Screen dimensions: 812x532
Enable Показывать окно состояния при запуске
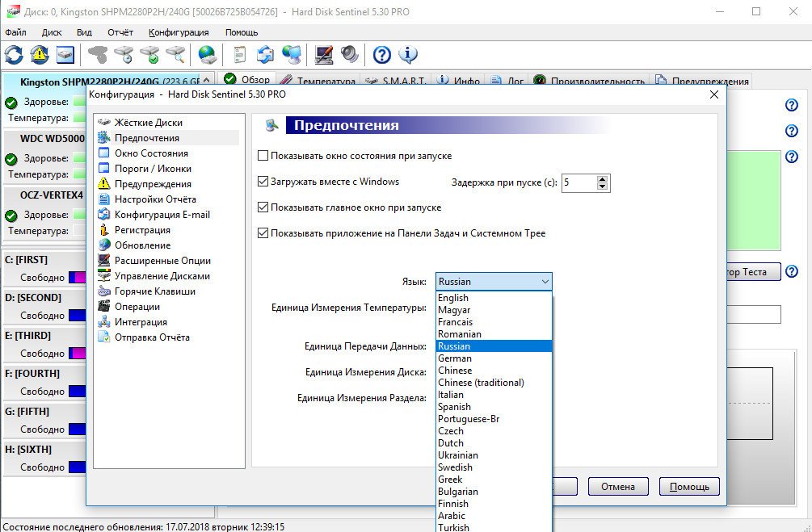263,156
